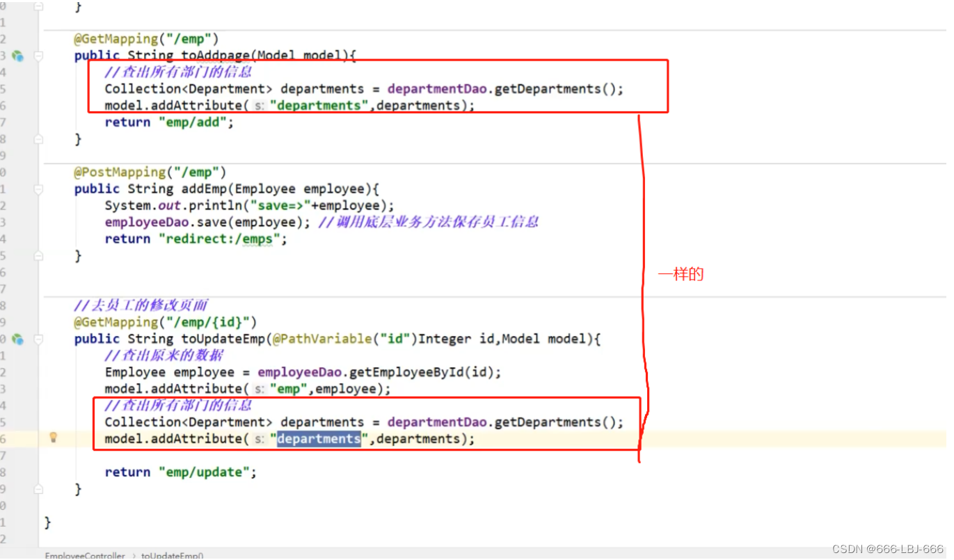The height and width of the screenshot is (560, 954).
Task: Click the "departments" string in toAddpage
Action: click(319, 106)
